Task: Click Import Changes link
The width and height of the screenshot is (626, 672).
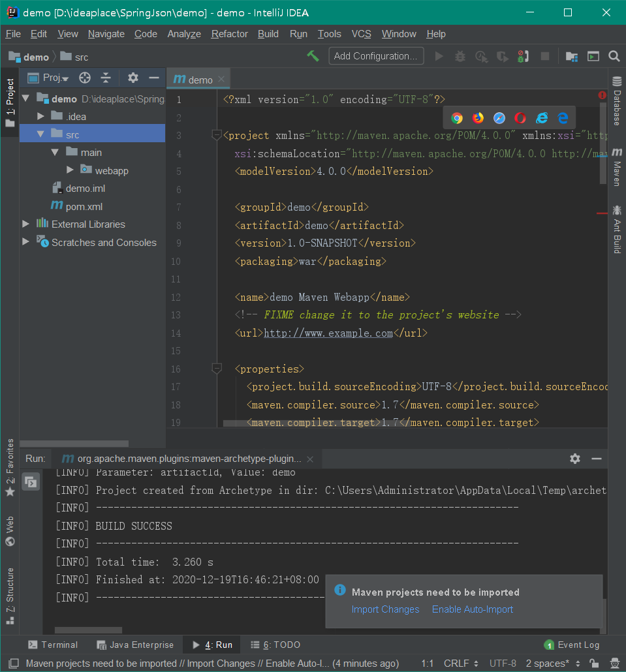Action: point(386,609)
